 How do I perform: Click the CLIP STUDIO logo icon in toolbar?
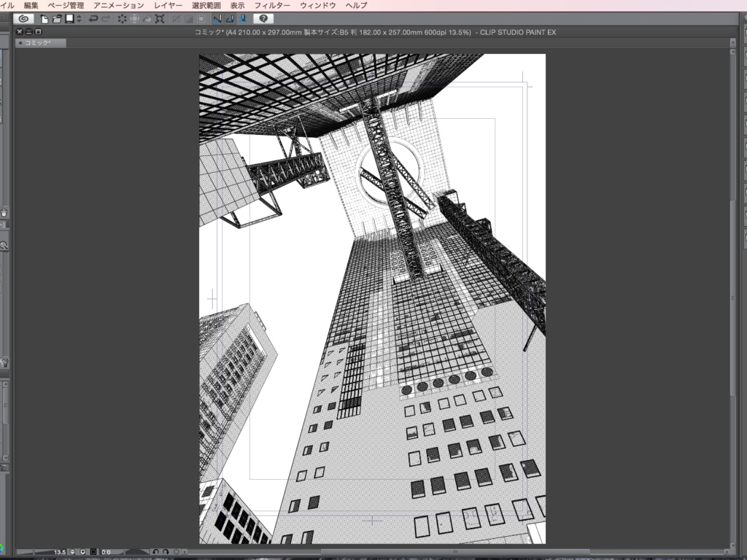click(x=24, y=18)
